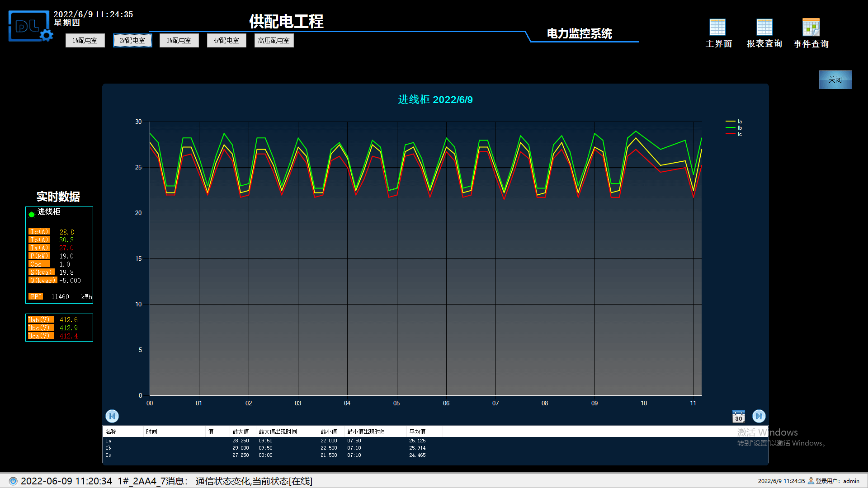Click the yellow Ia legend swatch
The height and width of the screenshot is (488, 868).
point(730,122)
